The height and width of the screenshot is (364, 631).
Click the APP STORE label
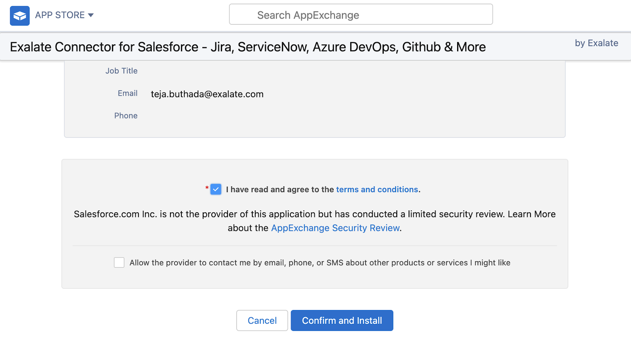pos(60,15)
